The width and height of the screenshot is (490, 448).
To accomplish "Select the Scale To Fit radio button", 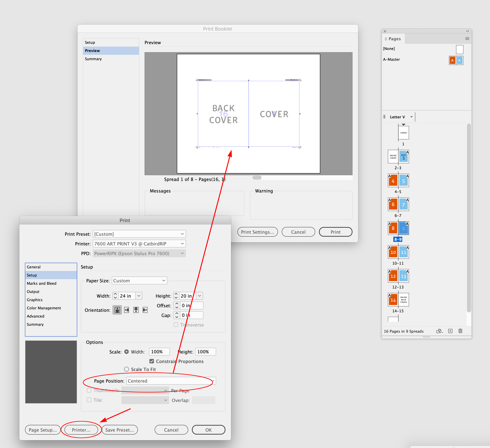I will click(126, 369).
